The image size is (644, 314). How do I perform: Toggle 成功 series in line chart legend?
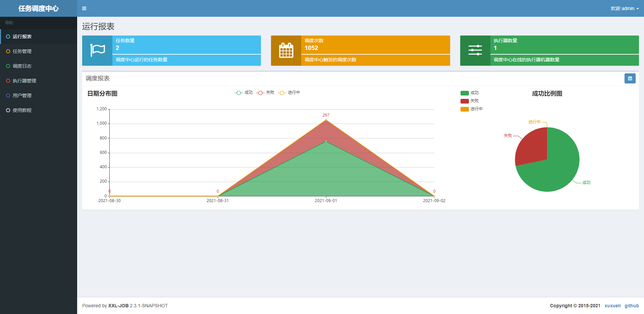244,92
